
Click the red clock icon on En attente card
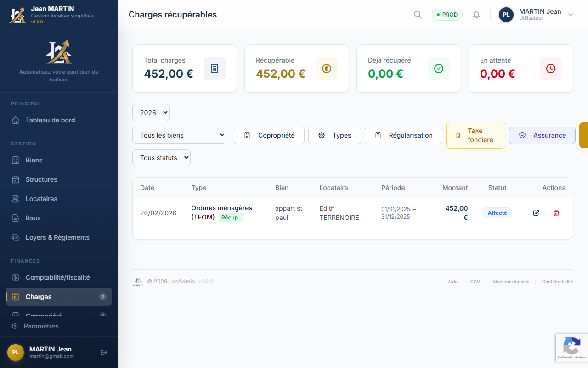(550, 68)
